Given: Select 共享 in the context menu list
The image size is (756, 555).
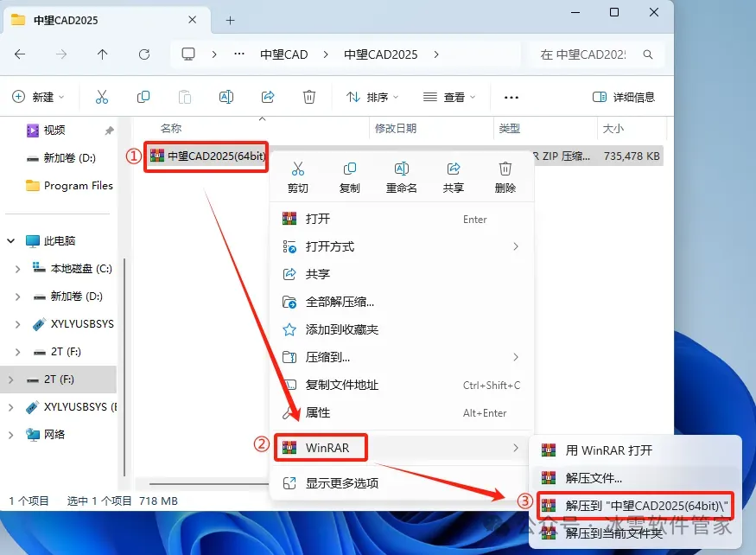Looking at the screenshot, I should pos(401,274).
